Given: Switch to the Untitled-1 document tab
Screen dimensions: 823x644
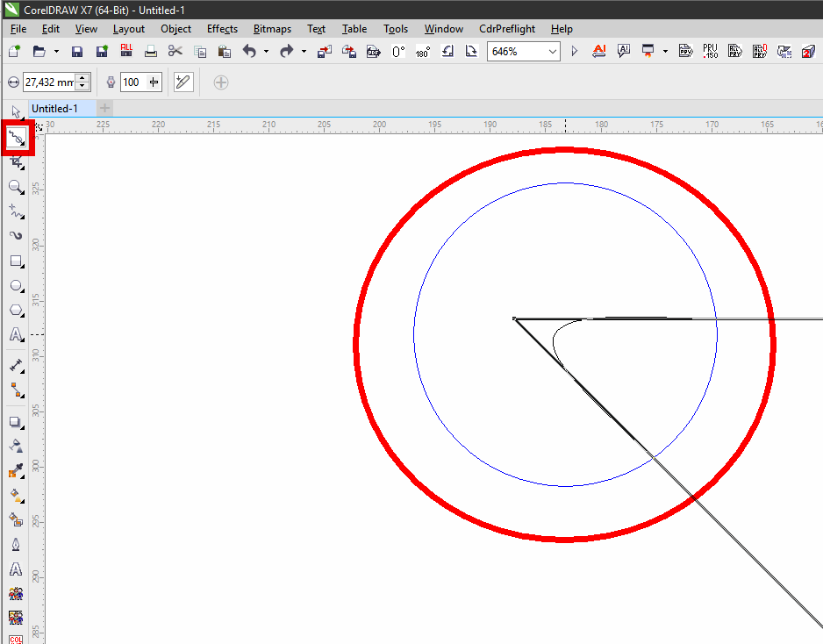Looking at the screenshot, I should tap(55, 108).
